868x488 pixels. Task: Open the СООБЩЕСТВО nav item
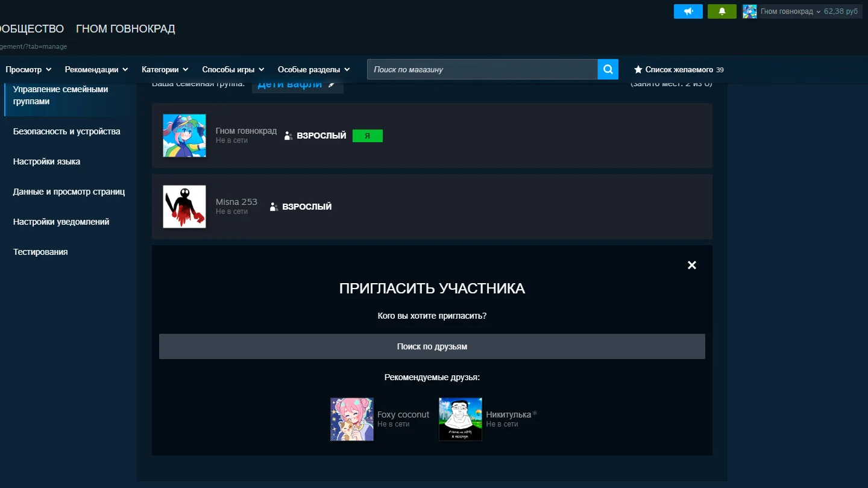point(32,29)
